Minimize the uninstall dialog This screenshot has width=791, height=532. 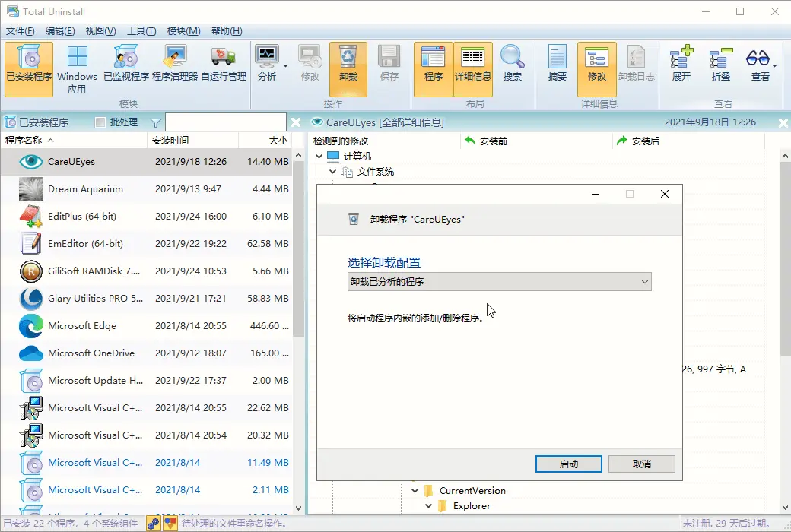596,194
